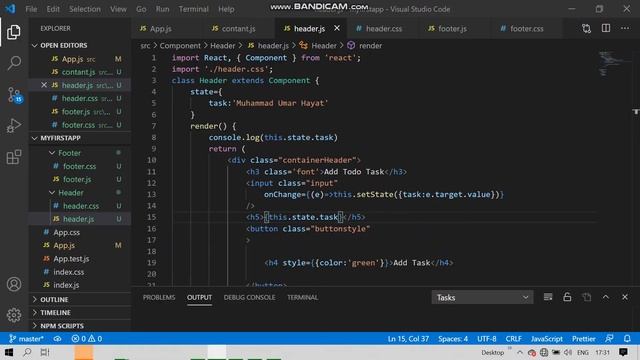Open the View menu

pos(118,9)
